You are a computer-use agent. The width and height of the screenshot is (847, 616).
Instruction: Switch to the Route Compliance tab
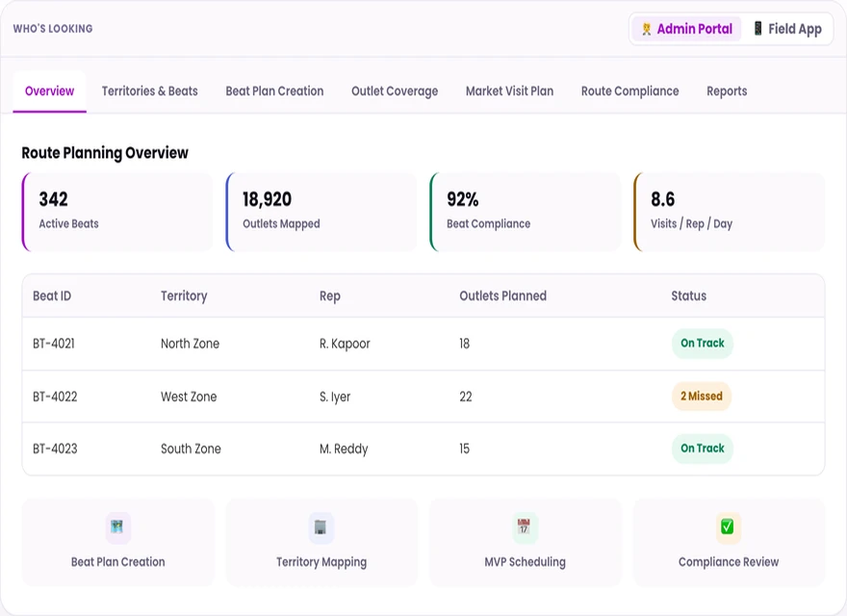coord(629,91)
